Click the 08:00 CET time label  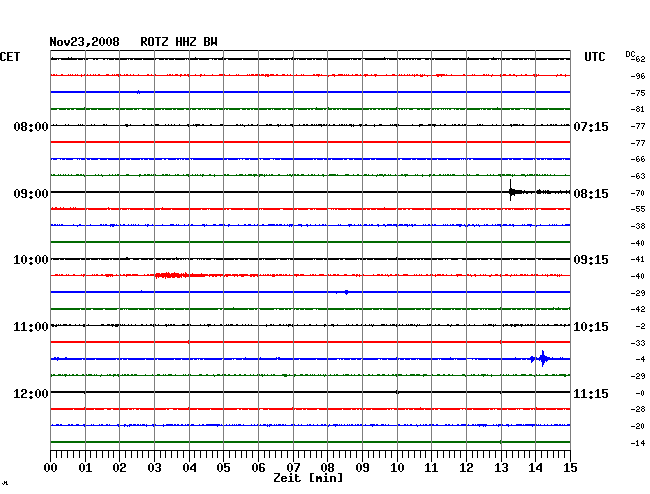tap(31, 126)
